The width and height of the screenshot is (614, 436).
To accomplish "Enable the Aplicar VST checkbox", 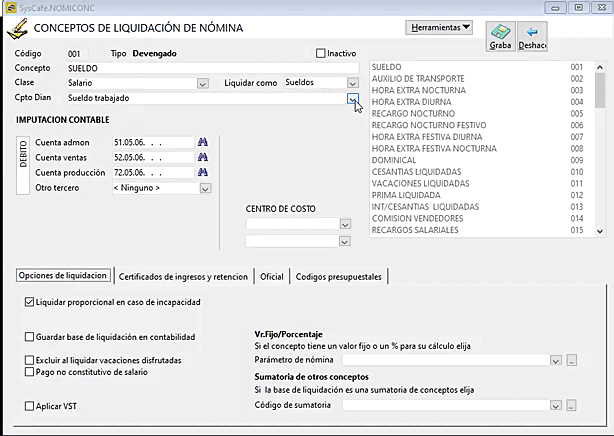I will [x=29, y=406].
